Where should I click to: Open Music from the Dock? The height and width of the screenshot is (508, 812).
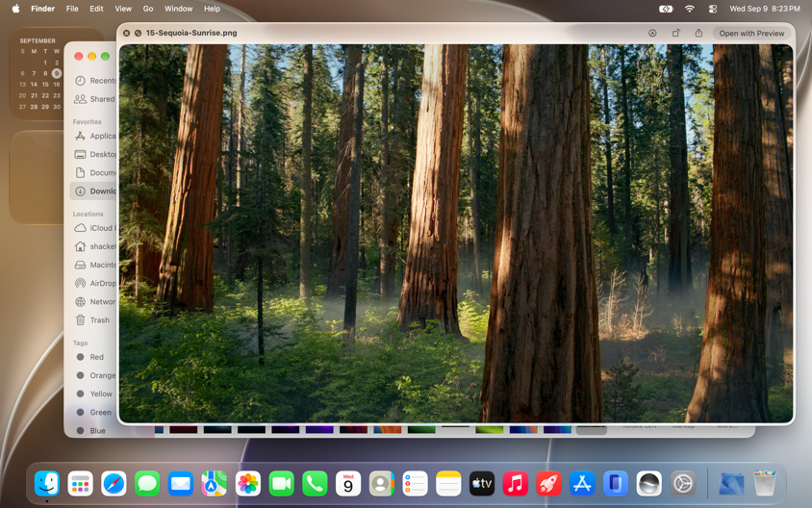516,484
